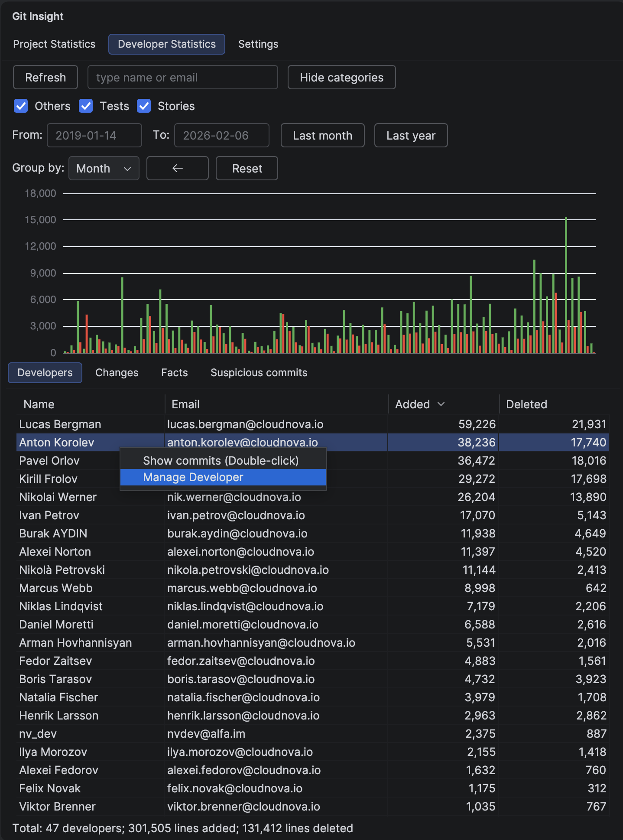Click the 17,740 deleted value

[588, 442]
